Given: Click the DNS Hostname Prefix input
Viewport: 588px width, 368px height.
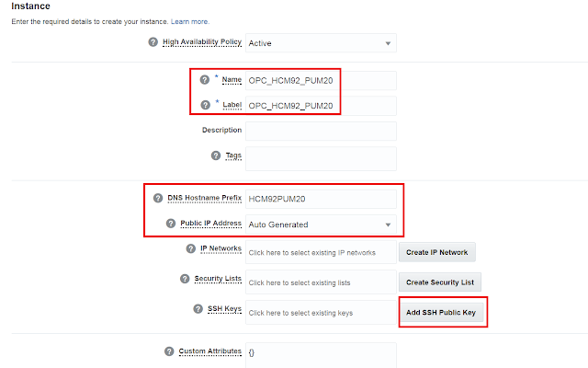Looking at the screenshot, I should pyautogui.click(x=321, y=200).
